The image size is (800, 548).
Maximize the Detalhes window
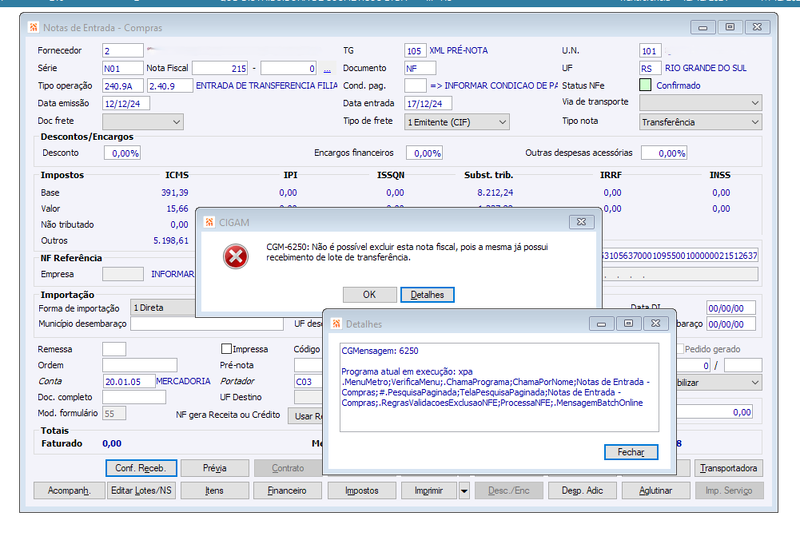(629, 323)
